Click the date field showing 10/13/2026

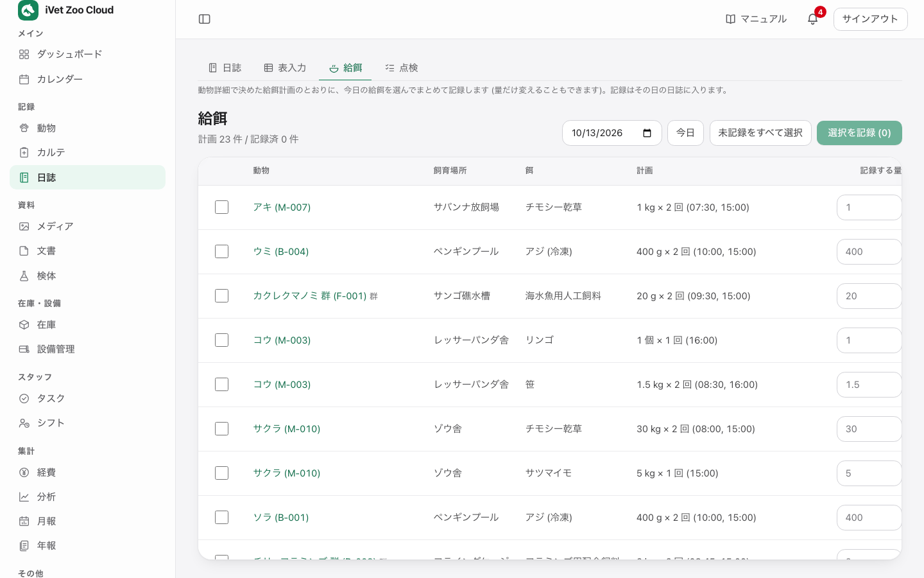612,133
